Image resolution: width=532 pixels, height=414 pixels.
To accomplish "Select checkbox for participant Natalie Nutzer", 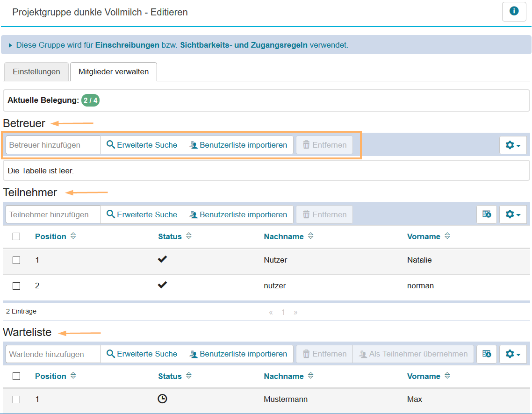I will coord(16,260).
